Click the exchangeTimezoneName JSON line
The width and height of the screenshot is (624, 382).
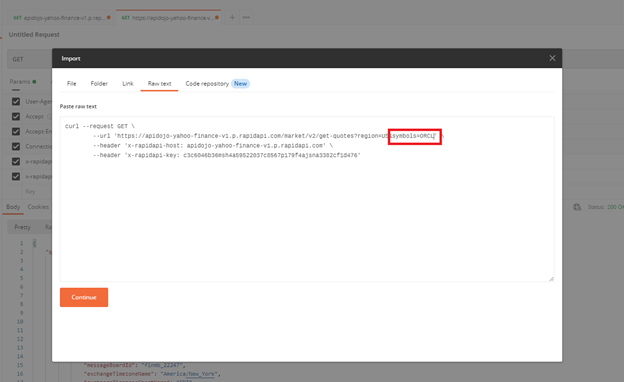[x=152, y=374]
